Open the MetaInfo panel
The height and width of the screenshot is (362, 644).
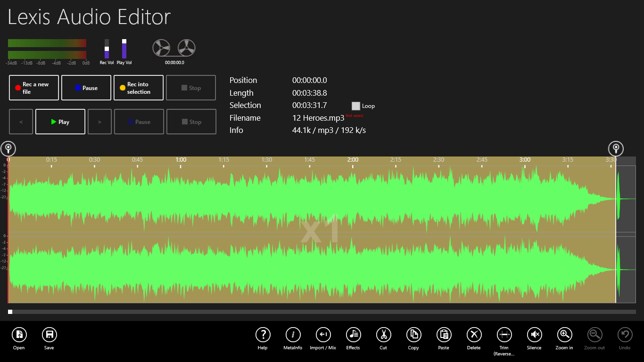pos(293,335)
